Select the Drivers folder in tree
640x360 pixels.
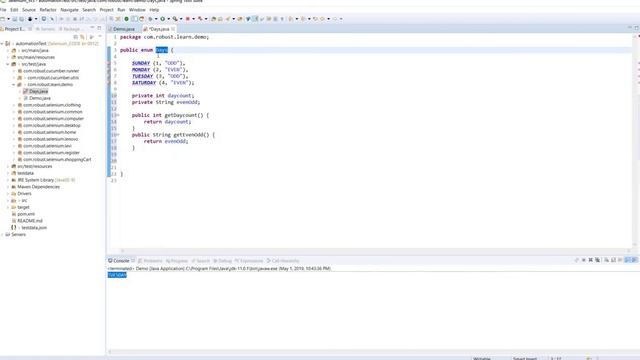(x=24, y=193)
